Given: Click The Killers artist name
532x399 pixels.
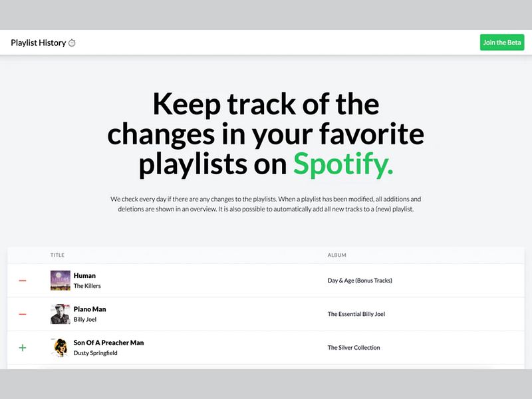Looking at the screenshot, I should [x=88, y=285].
